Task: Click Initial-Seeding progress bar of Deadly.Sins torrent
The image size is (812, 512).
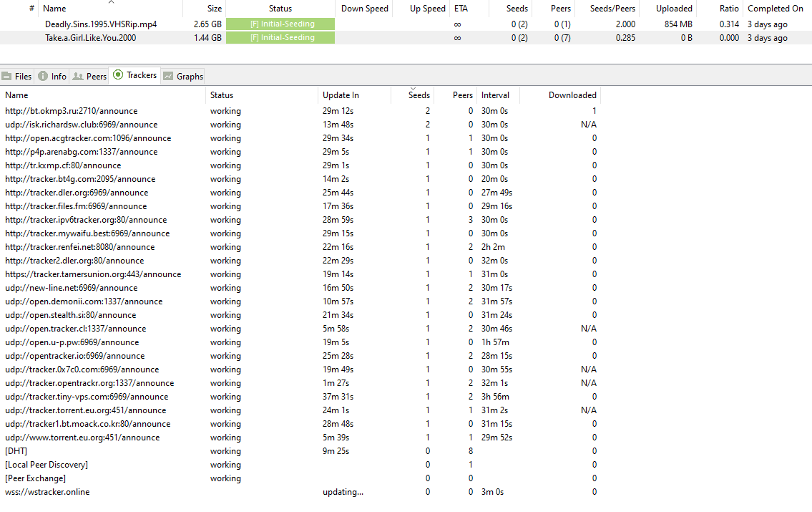Action: (x=280, y=24)
